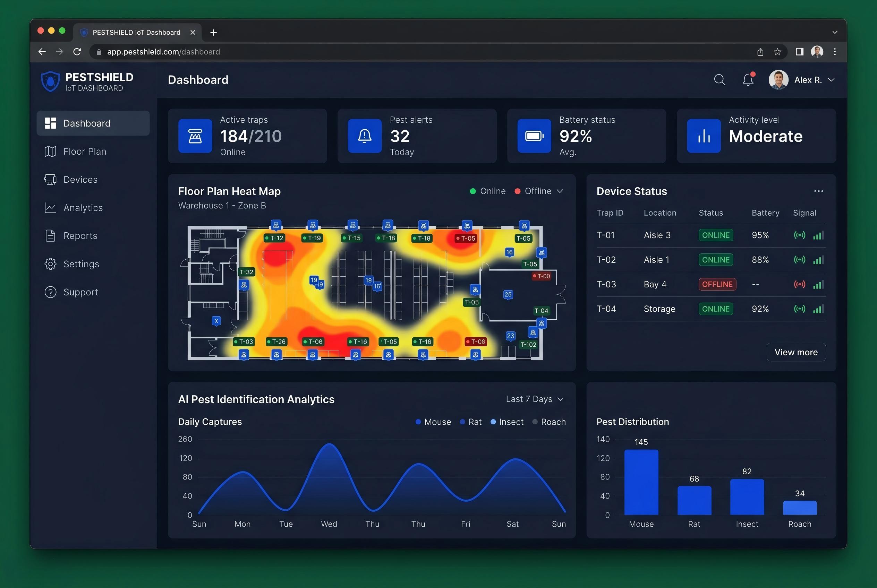Viewport: 877px width, 588px height.
Task: Open the Last 7 Days dropdown
Action: click(534, 399)
